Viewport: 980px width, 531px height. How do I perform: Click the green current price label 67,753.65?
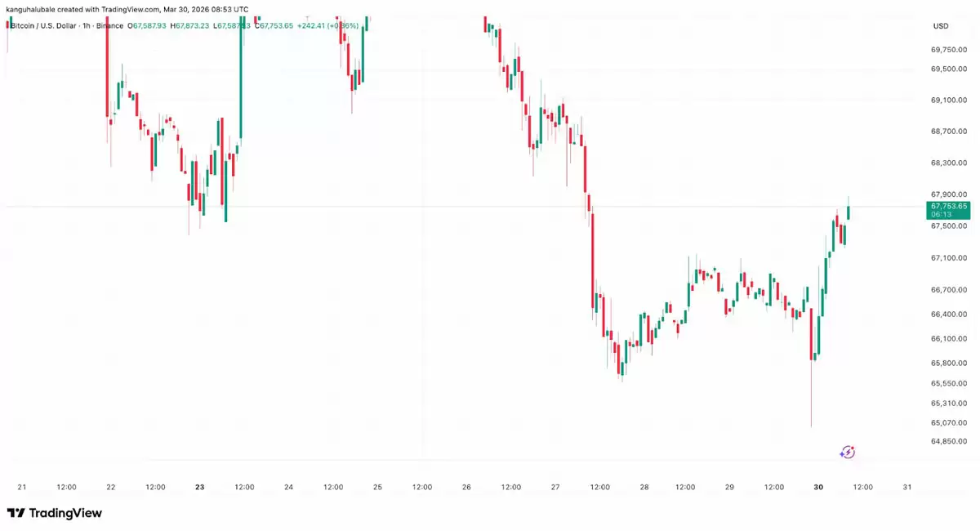click(947, 207)
